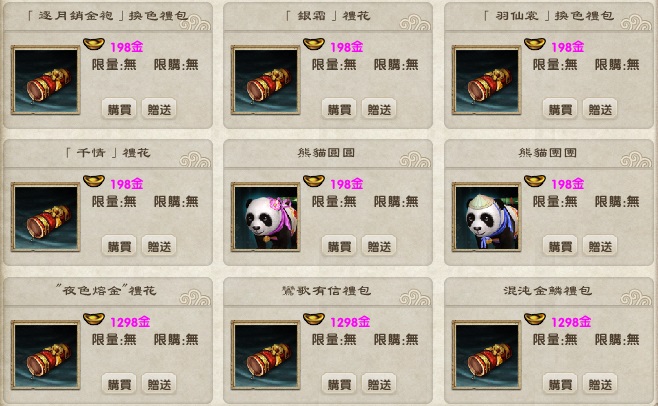Buy the 「逐月銷金袍」換色禮包 with 購買

tap(119, 109)
